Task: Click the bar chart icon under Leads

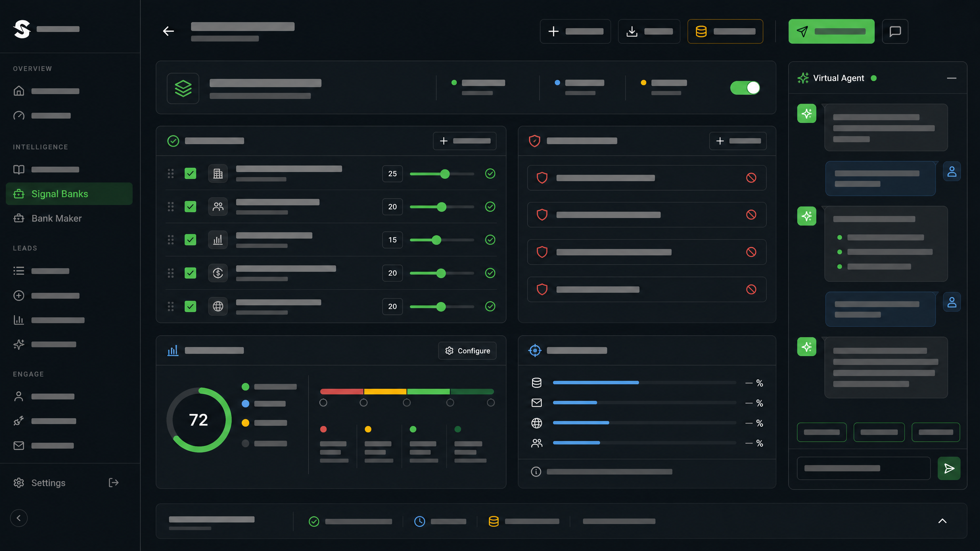Action: pyautogui.click(x=19, y=320)
